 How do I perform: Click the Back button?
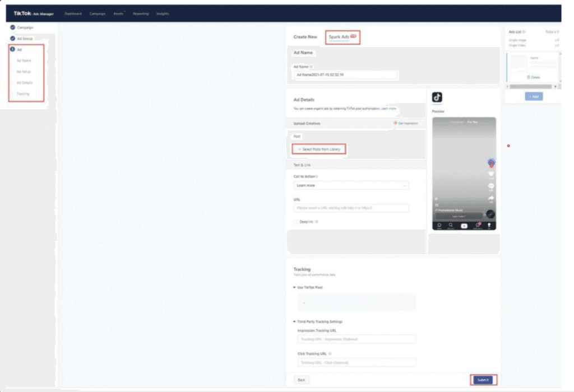pyautogui.click(x=301, y=380)
